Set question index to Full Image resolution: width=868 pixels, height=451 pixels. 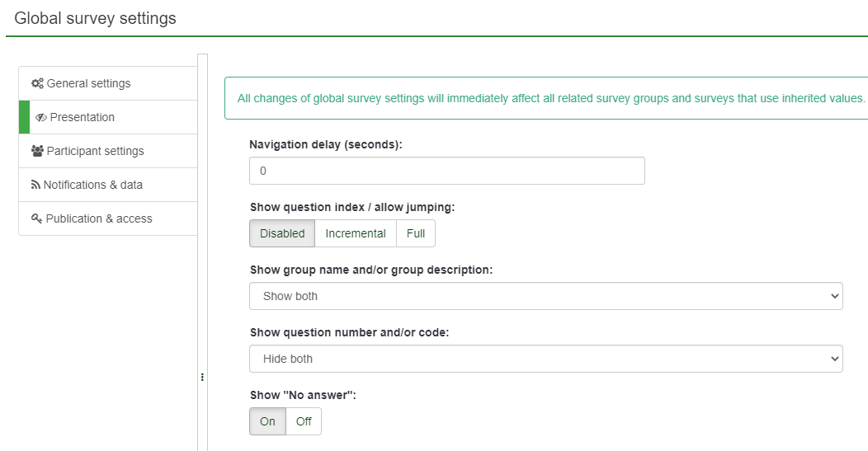click(x=416, y=233)
